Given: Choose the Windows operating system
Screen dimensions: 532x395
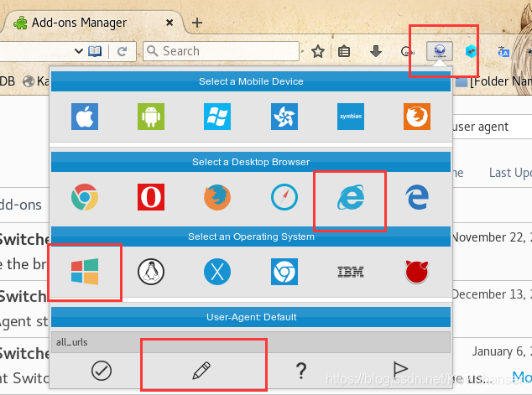Looking at the screenshot, I should click(85, 272).
